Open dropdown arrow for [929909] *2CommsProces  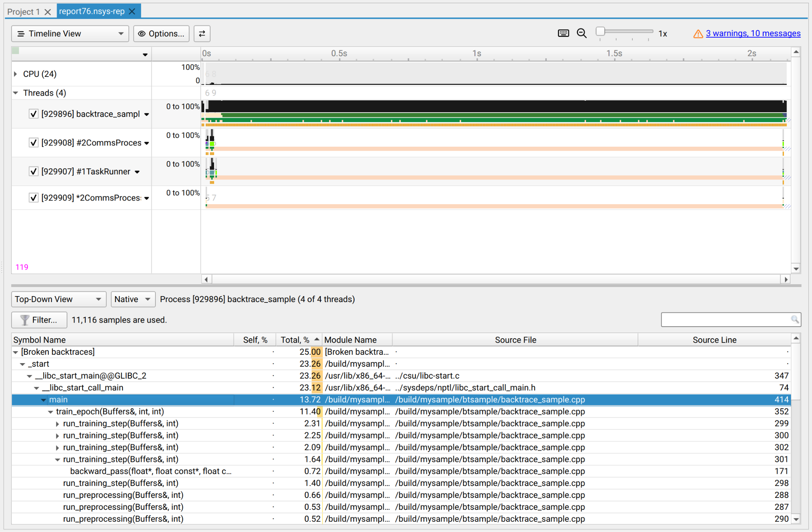(x=147, y=198)
